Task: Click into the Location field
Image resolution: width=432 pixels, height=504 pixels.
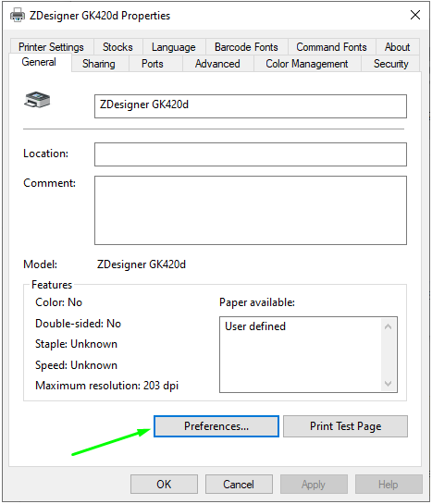Action: coord(251,154)
